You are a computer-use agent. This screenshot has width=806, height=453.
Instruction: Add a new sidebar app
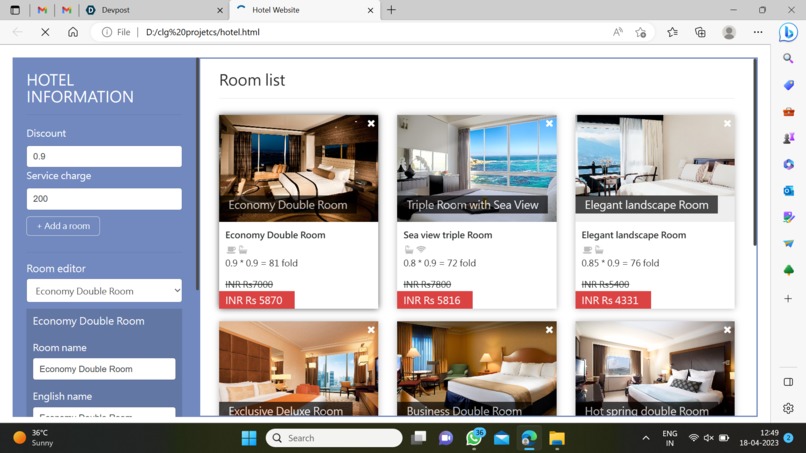click(788, 298)
